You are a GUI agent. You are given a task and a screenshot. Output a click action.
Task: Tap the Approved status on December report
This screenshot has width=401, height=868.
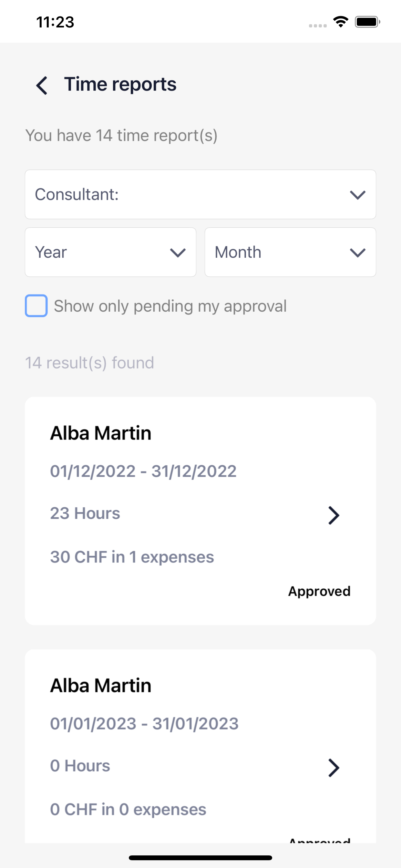click(319, 591)
